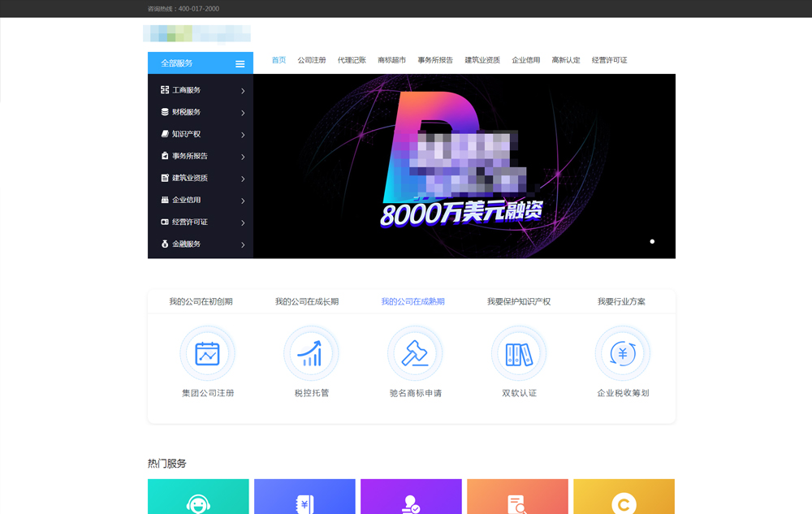812x514 pixels.
Task: Click the yellow card with C icon
Action: click(624, 497)
